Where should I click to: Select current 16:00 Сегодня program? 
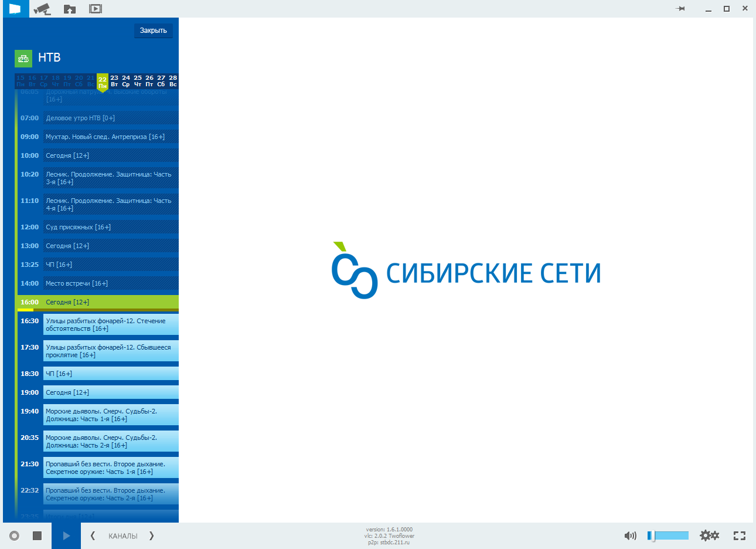pos(98,303)
